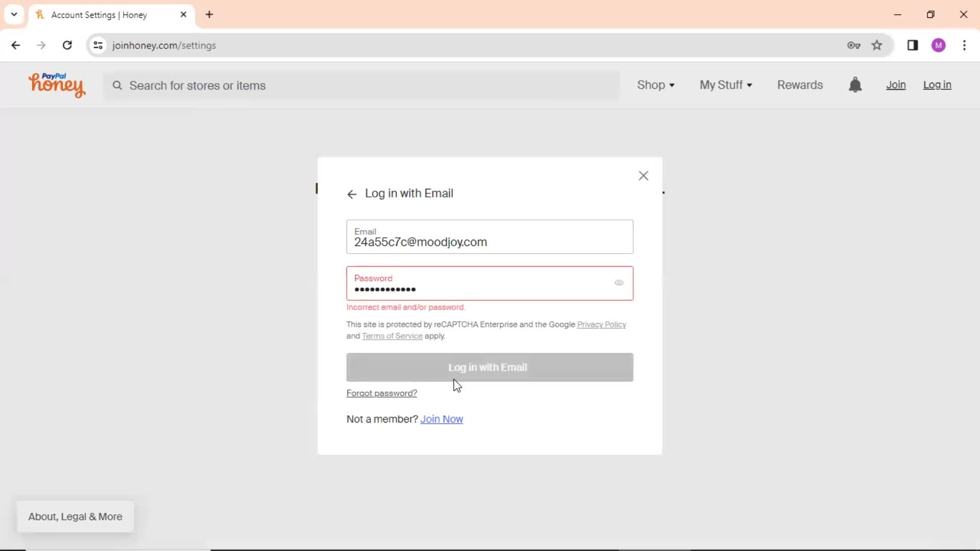This screenshot has height=551, width=980.
Task: Click the Log in with Email button
Action: click(x=489, y=367)
